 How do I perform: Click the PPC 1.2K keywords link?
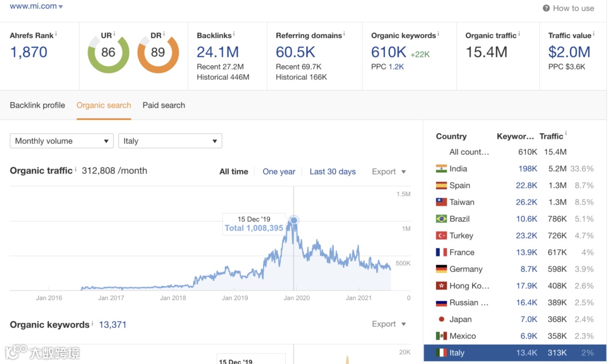point(396,67)
